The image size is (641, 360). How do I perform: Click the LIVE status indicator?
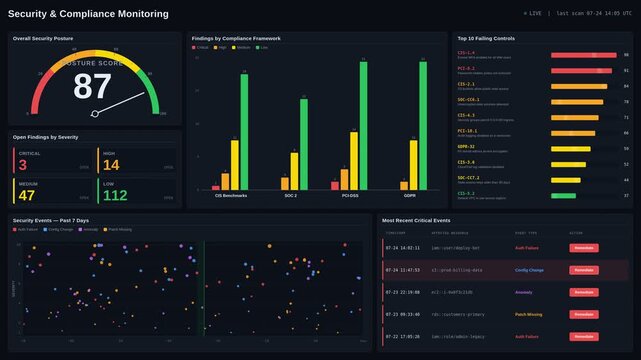click(x=533, y=13)
